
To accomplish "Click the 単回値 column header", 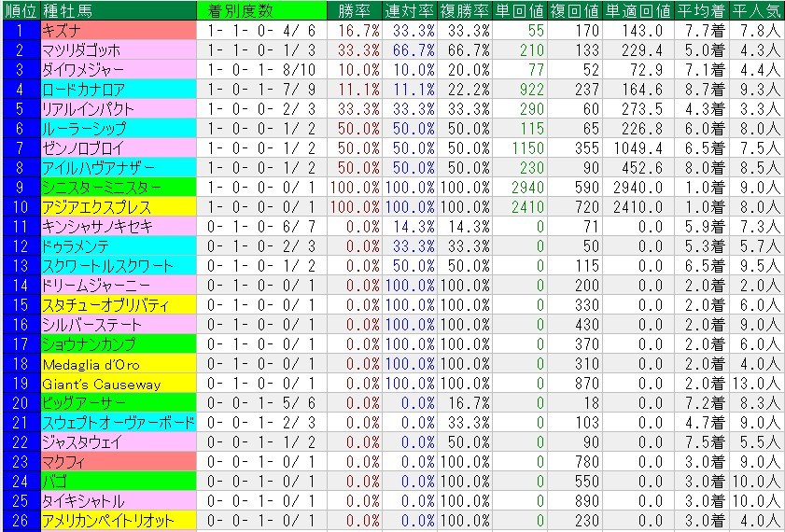I will pyautogui.click(x=520, y=10).
